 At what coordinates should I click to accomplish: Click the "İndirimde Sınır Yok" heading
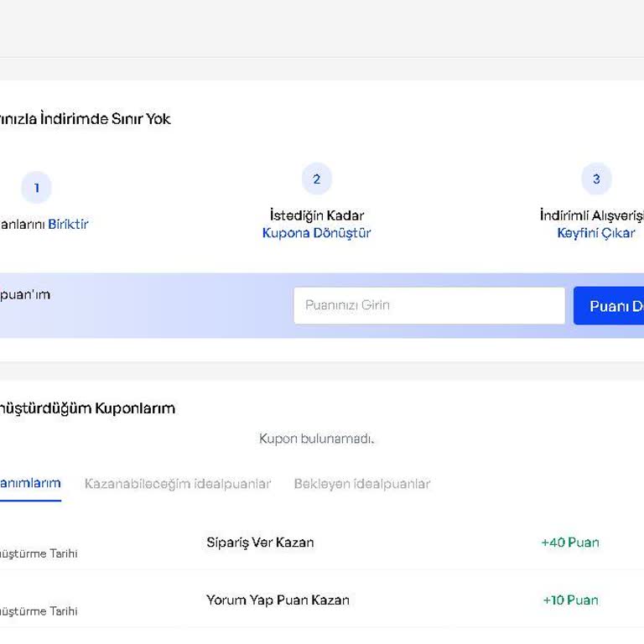click(84, 119)
